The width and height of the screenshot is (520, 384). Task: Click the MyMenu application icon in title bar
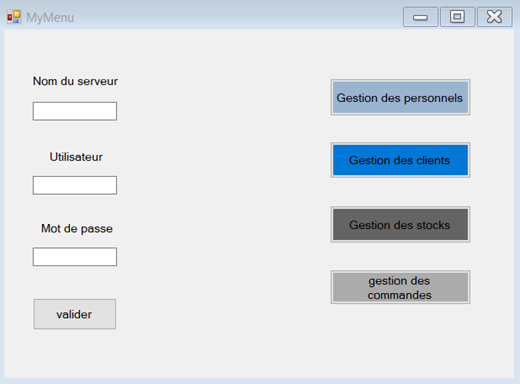tap(14, 17)
